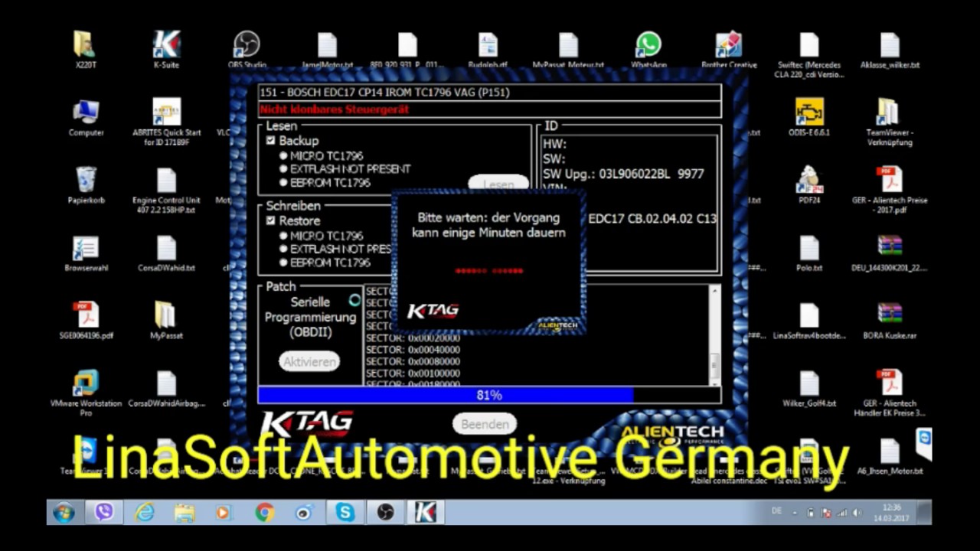Click log line SECTOR: 0x00040000

coord(413,350)
